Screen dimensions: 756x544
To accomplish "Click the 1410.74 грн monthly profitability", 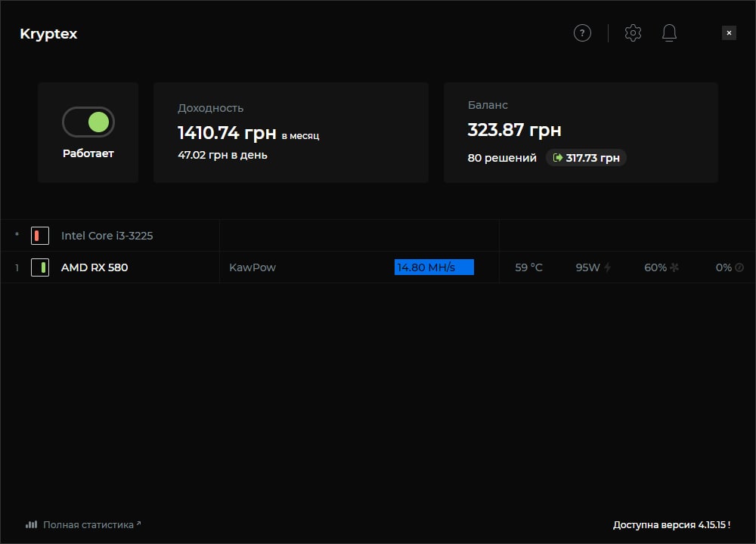I will [x=227, y=132].
